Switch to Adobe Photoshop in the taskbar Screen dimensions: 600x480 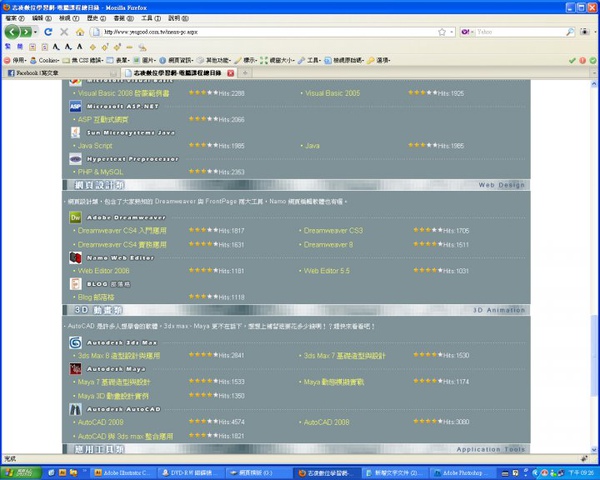pos(462,473)
